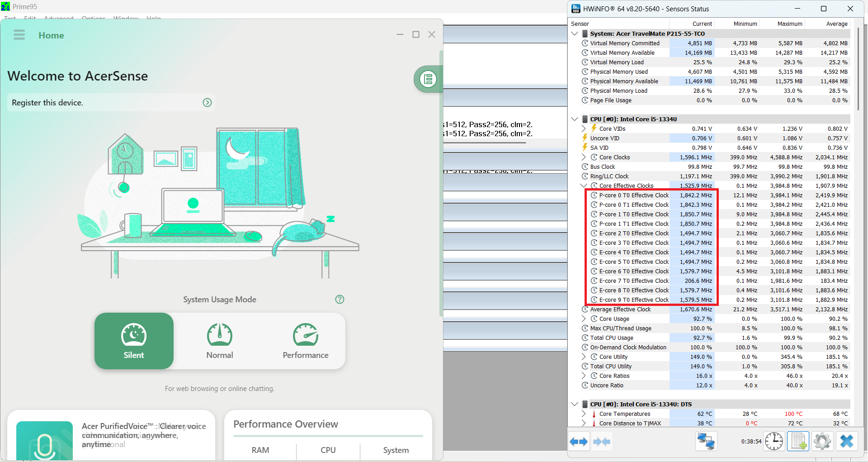Expand HWiNFO sensor window with outward arrows button

(x=579, y=441)
